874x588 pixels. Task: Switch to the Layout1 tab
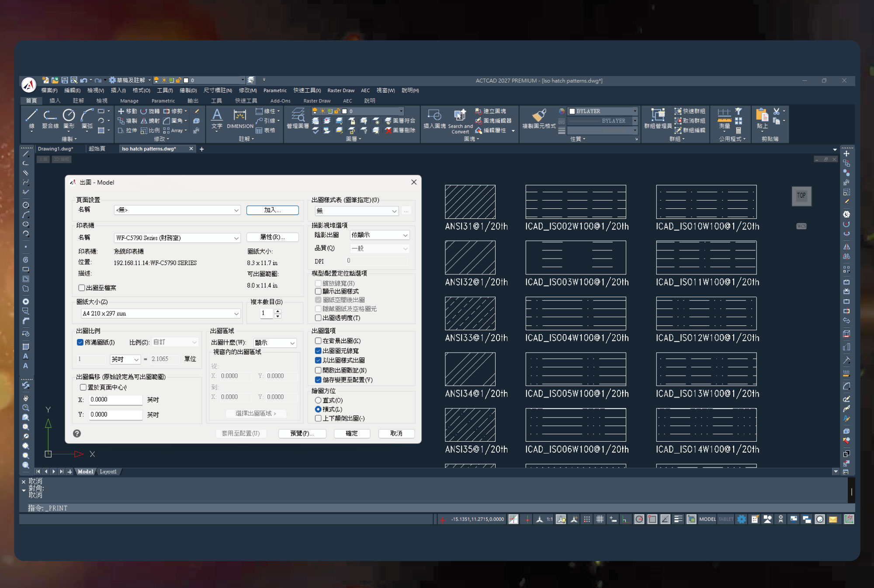tap(108, 472)
